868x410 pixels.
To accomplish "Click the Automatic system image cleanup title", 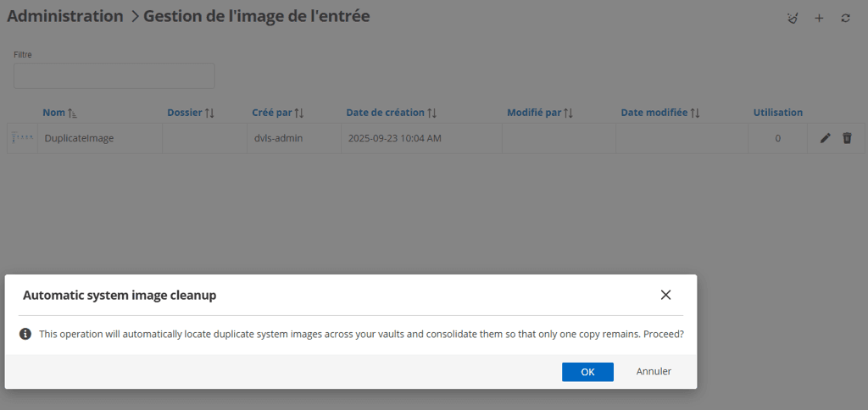I will 120,296.
